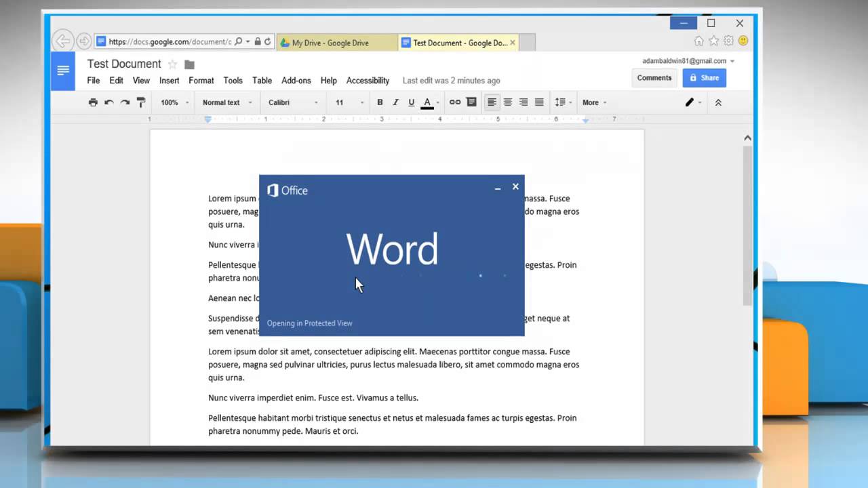Image resolution: width=868 pixels, height=488 pixels.
Task: Open the Add-ons menu
Action: [296, 81]
